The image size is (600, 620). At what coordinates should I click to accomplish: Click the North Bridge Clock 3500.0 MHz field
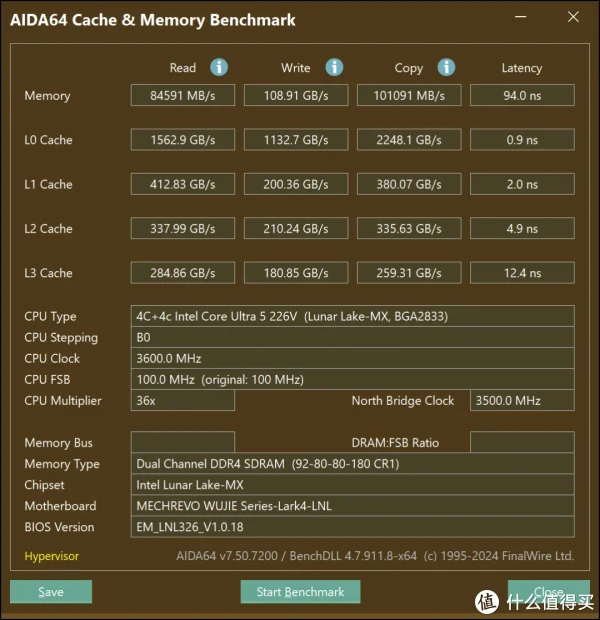pyautogui.click(x=522, y=401)
